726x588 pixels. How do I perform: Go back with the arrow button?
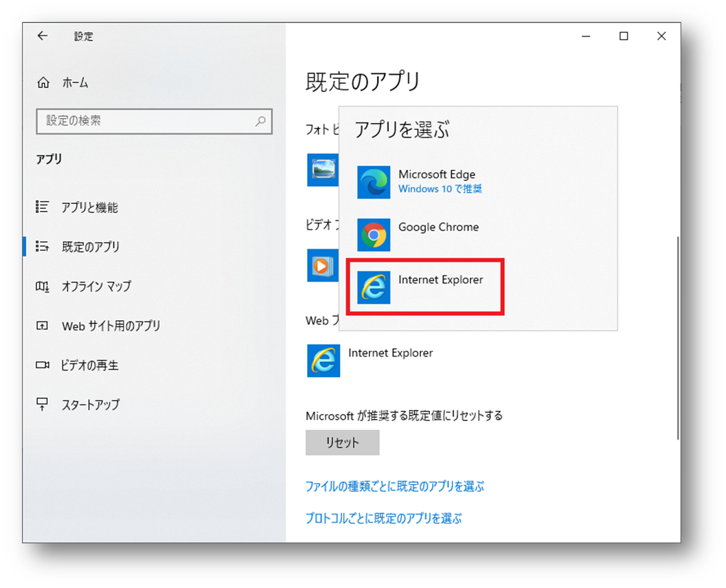[43, 36]
